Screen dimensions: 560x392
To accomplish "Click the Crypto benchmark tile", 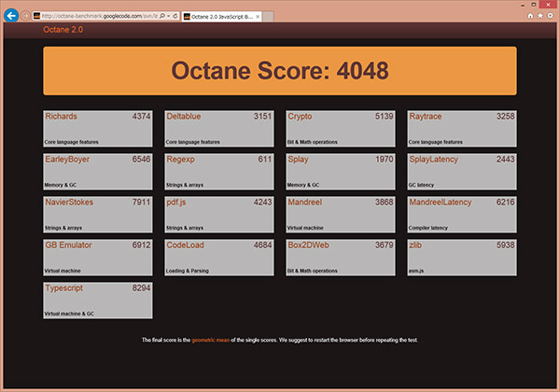I will click(341, 129).
